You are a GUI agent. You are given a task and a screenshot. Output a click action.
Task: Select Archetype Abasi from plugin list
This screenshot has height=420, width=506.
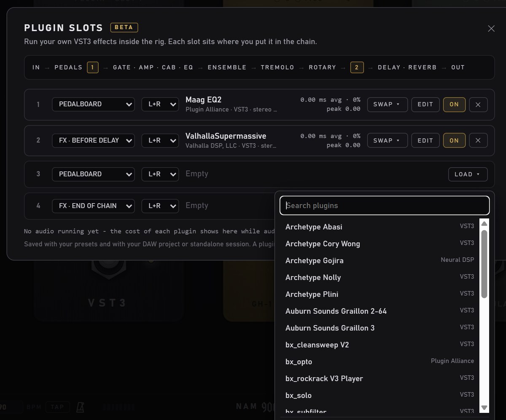coord(379,227)
